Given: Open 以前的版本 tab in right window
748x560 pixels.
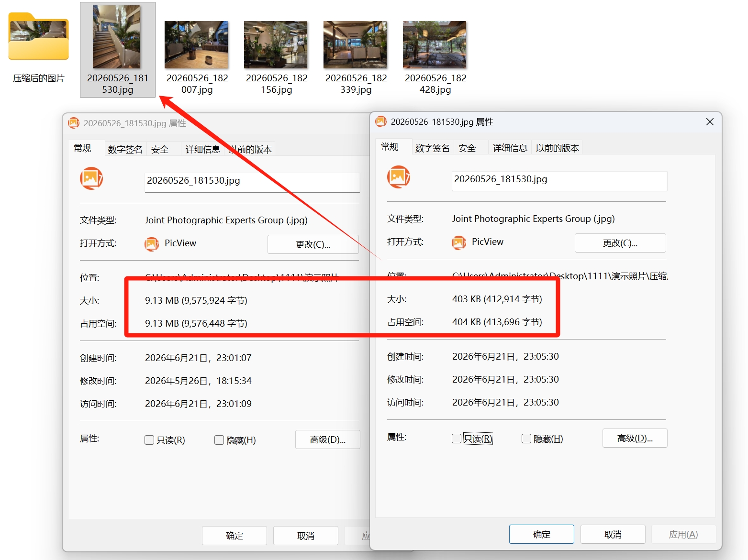Looking at the screenshot, I should pyautogui.click(x=558, y=148).
